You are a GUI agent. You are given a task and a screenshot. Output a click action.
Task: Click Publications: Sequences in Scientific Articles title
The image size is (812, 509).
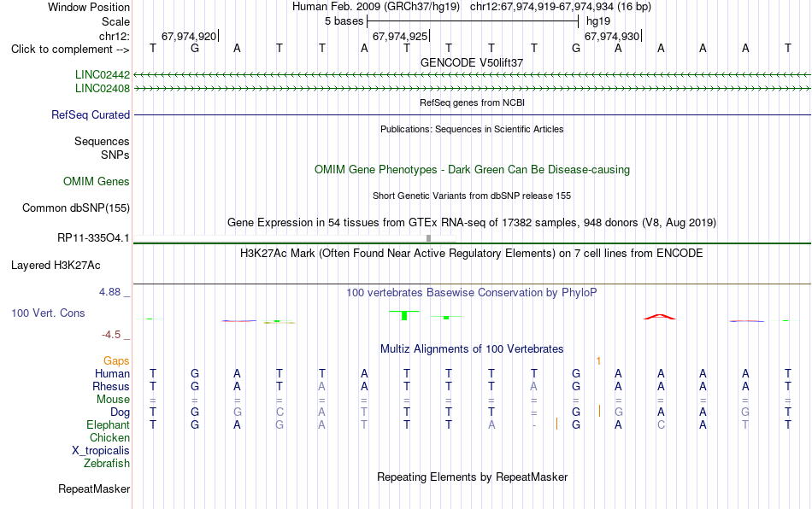(x=472, y=129)
